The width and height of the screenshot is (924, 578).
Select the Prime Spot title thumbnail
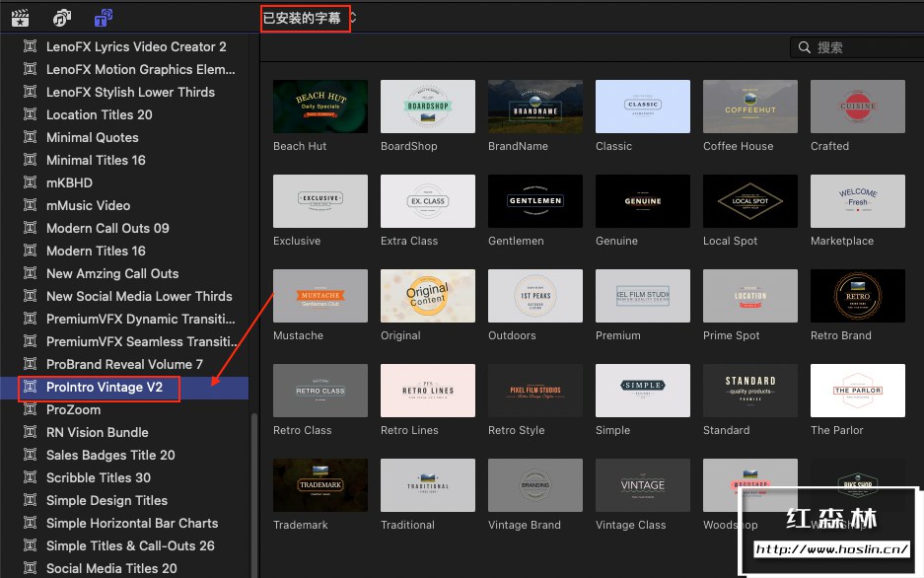pyautogui.click(x=750, y=296)
